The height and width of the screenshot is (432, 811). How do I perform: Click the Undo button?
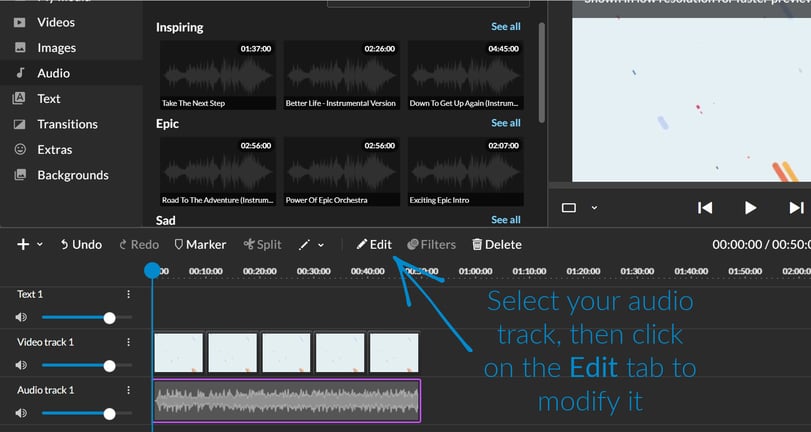81,244
